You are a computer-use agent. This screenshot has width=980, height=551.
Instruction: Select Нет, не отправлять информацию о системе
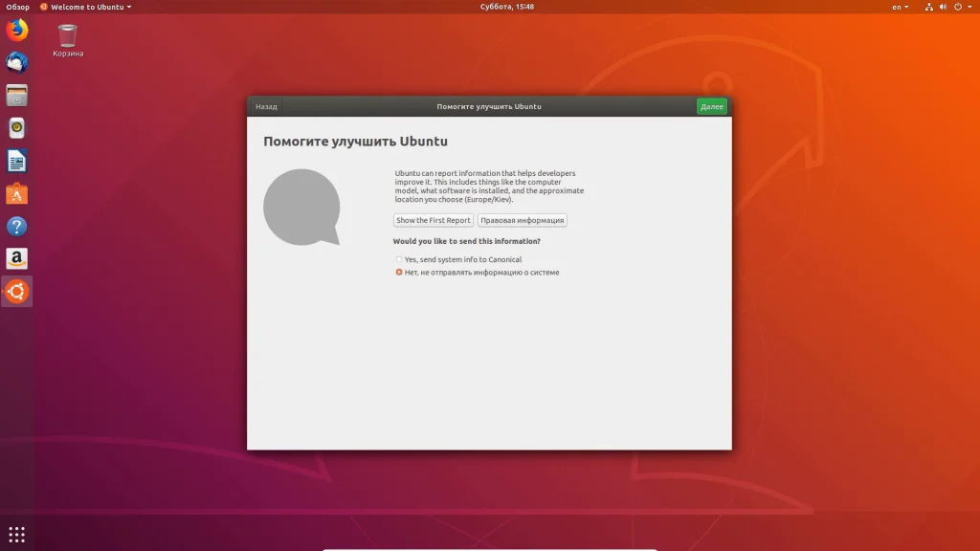coord(478,273)
